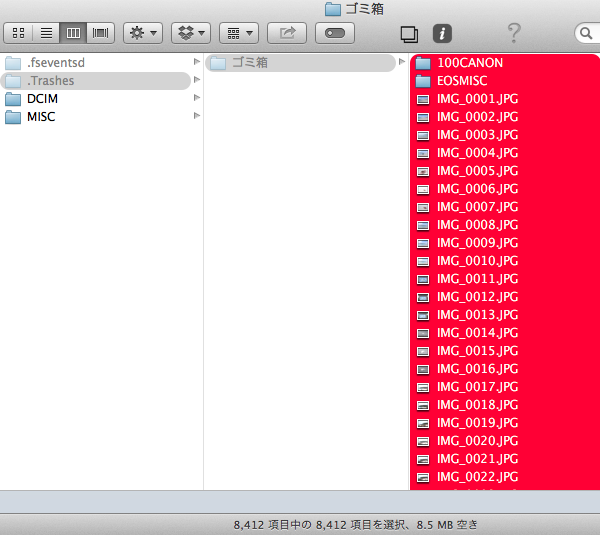
Task: Open the item arrangement dropdown
Action: click(239, 33)
